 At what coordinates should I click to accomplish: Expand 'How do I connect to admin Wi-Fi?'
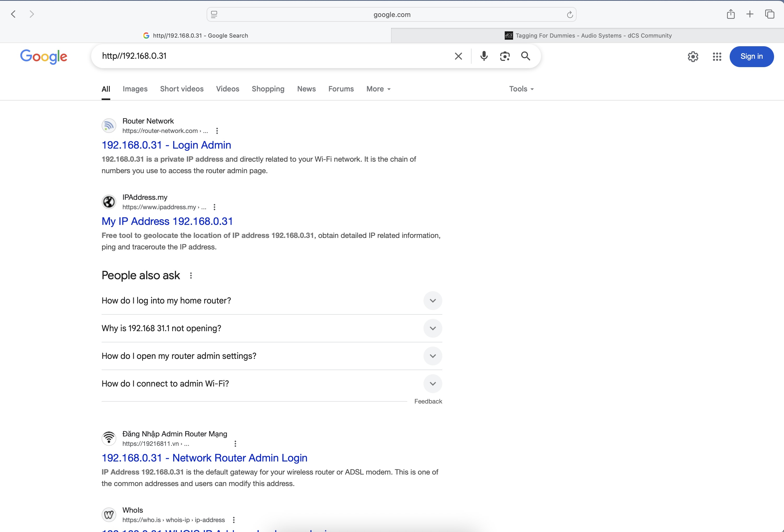coord(432,384)
